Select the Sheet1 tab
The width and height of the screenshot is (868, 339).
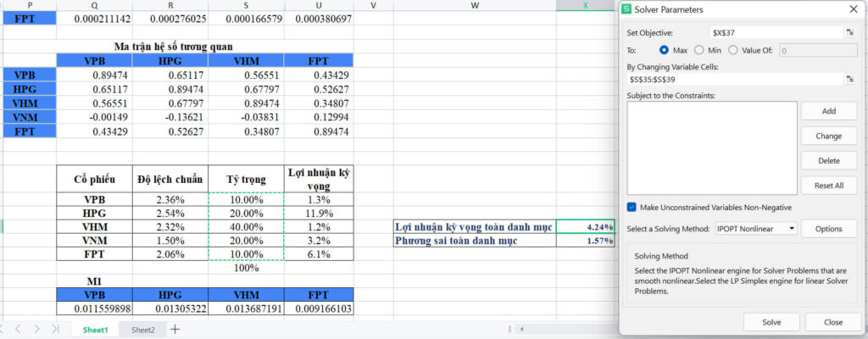(96, 330)
